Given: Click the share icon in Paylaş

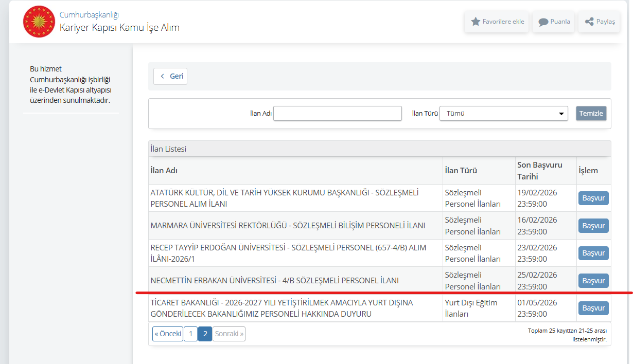Looking at the screenshot, I should coord(589,22).
